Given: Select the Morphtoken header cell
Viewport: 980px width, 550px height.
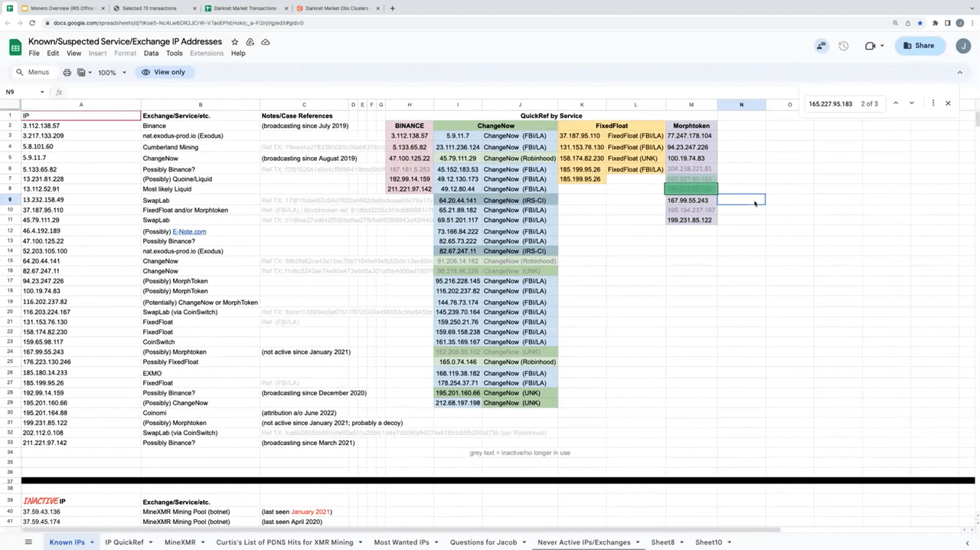Looking at the screenshot, I should point(691,126).
